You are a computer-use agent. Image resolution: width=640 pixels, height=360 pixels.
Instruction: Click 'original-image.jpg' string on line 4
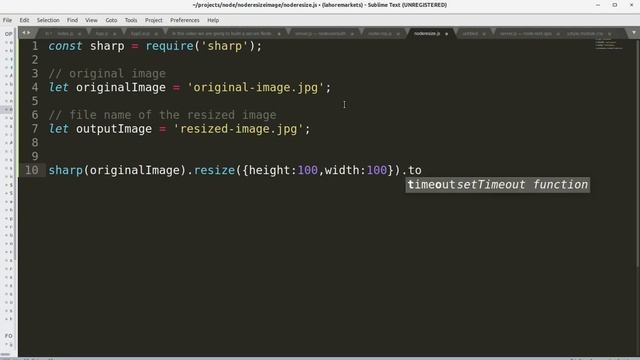256,87
